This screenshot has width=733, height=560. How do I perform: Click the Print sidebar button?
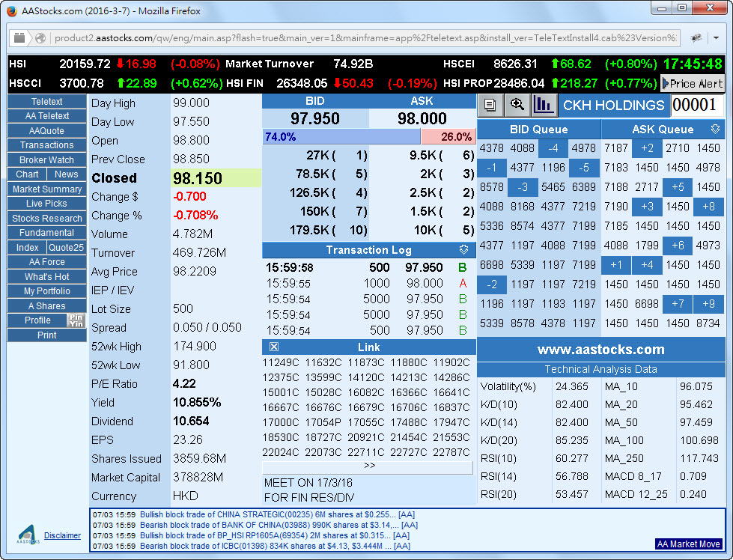click(x=46, y=335)
